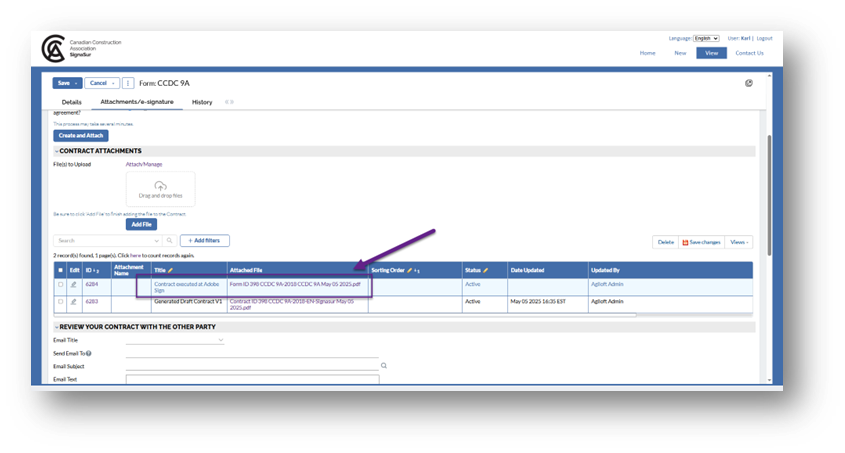Click the lookup magnifier icon for Email Subject

[383, 366]
